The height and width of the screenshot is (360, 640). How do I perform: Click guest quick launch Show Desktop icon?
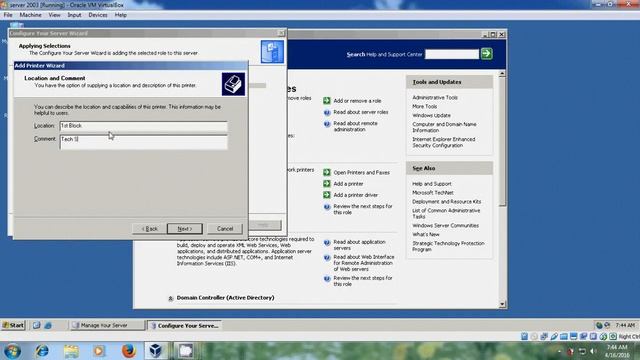pos(36,325)
